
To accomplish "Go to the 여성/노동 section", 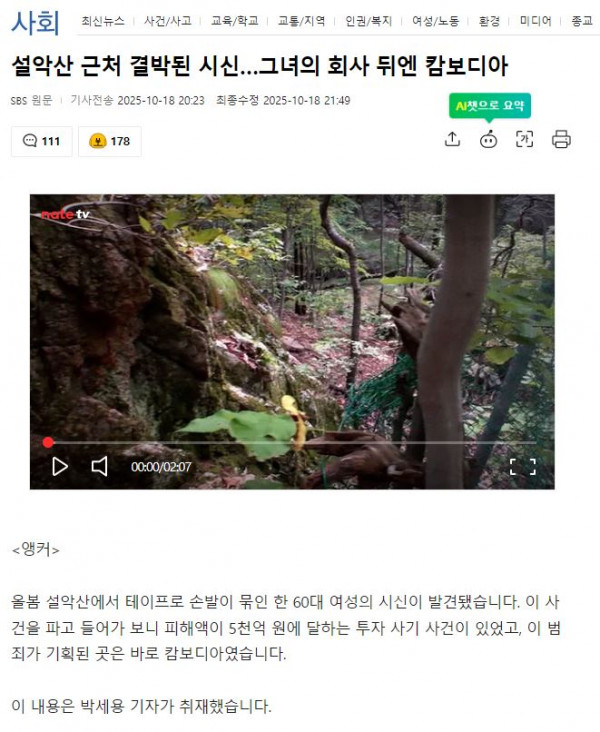I will tap(435, 21).
